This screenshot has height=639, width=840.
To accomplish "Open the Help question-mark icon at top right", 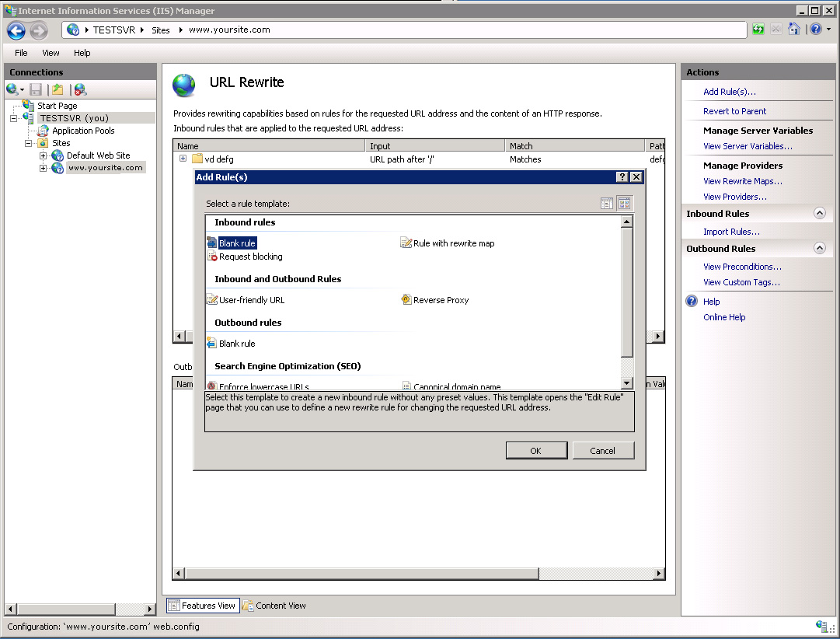I will point(815,30).
